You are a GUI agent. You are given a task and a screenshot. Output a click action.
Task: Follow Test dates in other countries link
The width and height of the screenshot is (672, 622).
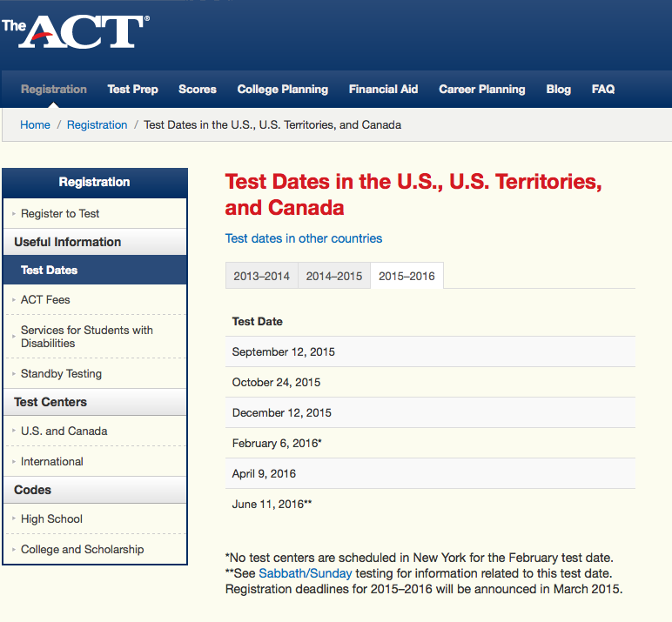pos(304,238)
